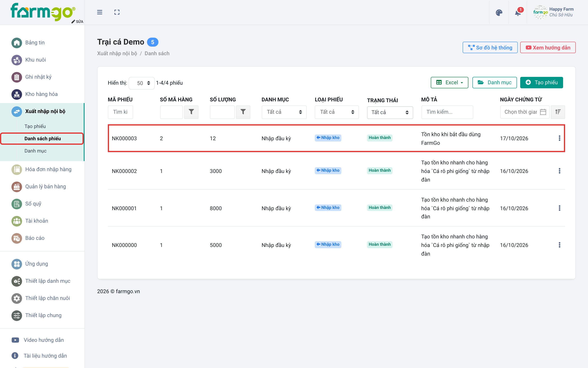Open the actions menu for NK000001
Screen dimensions: 588x368
click(559, 208)
